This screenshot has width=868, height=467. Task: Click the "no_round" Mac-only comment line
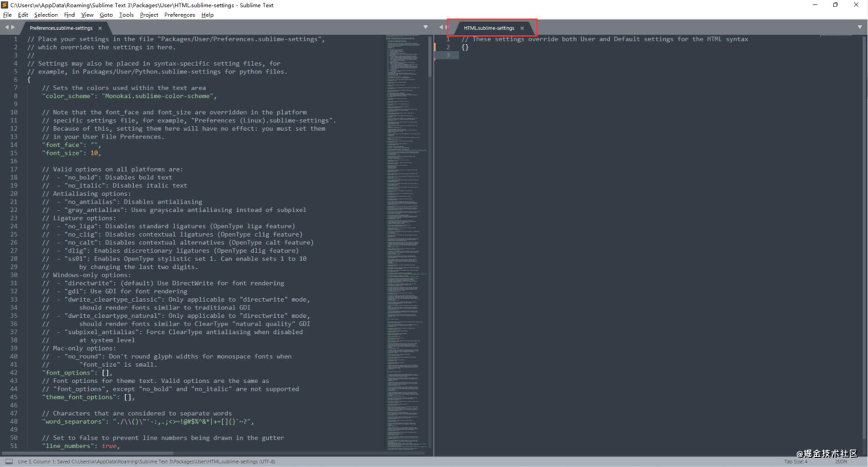click(x=167, y=356)
